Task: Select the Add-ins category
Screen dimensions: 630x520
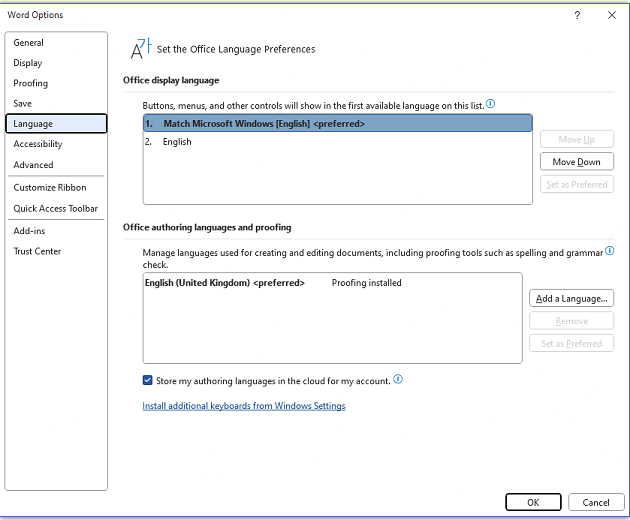Action: (56, 231)
